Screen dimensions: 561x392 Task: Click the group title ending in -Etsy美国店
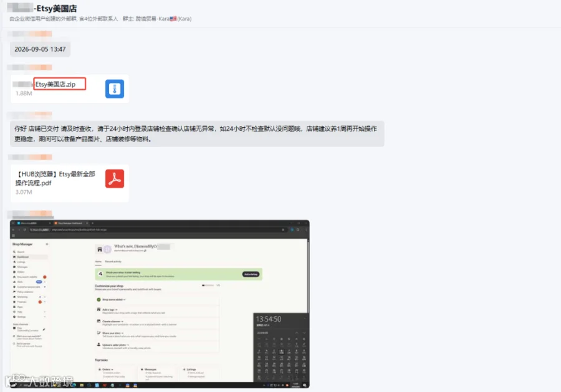point(42,8)
